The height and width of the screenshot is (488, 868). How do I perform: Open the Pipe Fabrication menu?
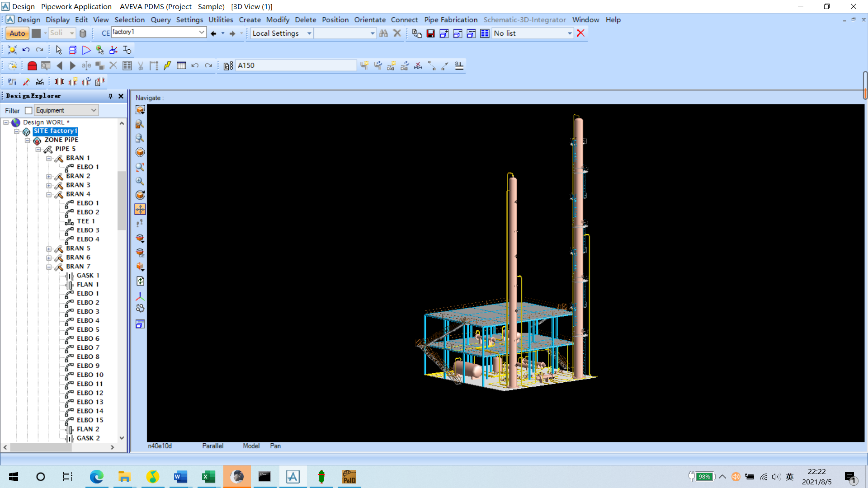(451, 20)
